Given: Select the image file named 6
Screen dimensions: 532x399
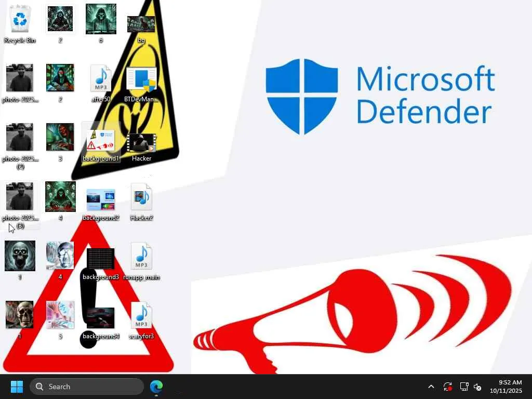Looking at the screenshot, I should coord(101,23).
